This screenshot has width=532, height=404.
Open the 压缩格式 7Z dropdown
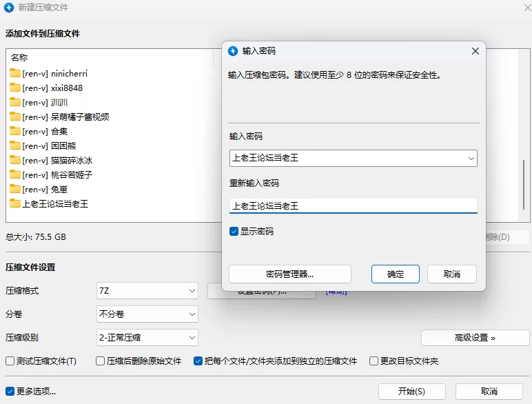click(x=147, y=291)
